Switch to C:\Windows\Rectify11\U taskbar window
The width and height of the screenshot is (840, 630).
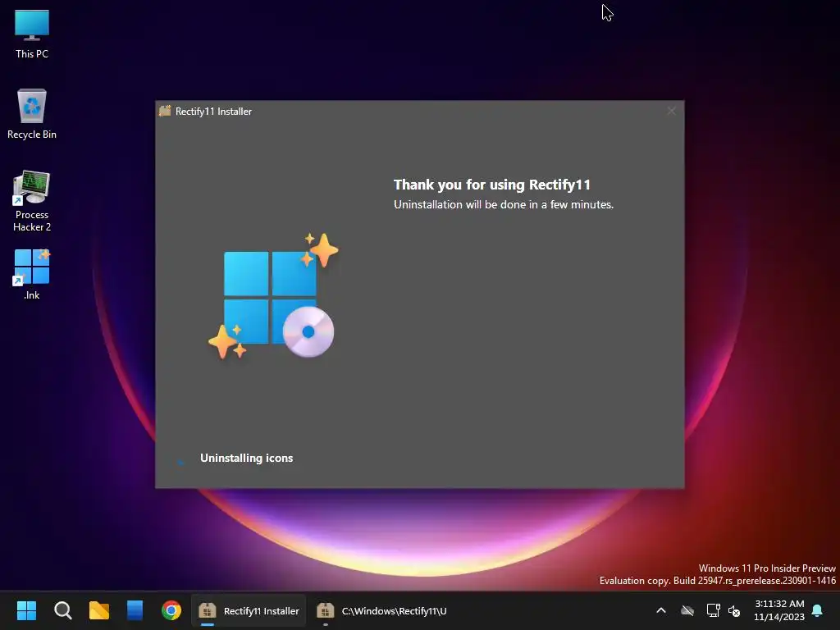point(381,610)
